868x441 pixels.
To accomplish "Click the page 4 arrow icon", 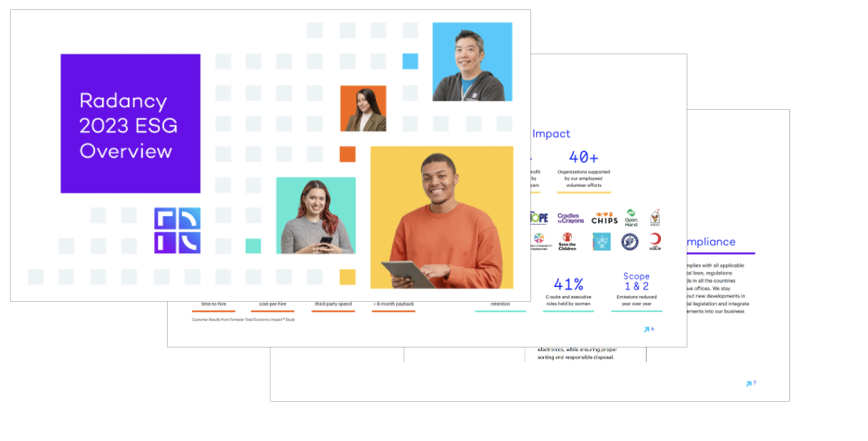I will [x=648, y=329].
